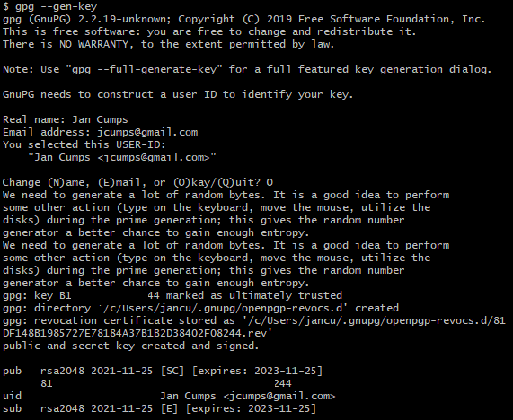Click the 'pub rsa2048' key line
The image size is (513, 420).
pos(163,371)
